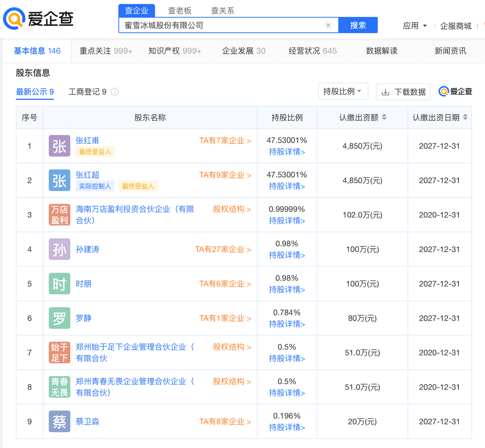Viewport: 485px width, 448px height.
Task: Click the 爱企查 logo at top left
Action: pyautogui.click(x=38, y=19)
